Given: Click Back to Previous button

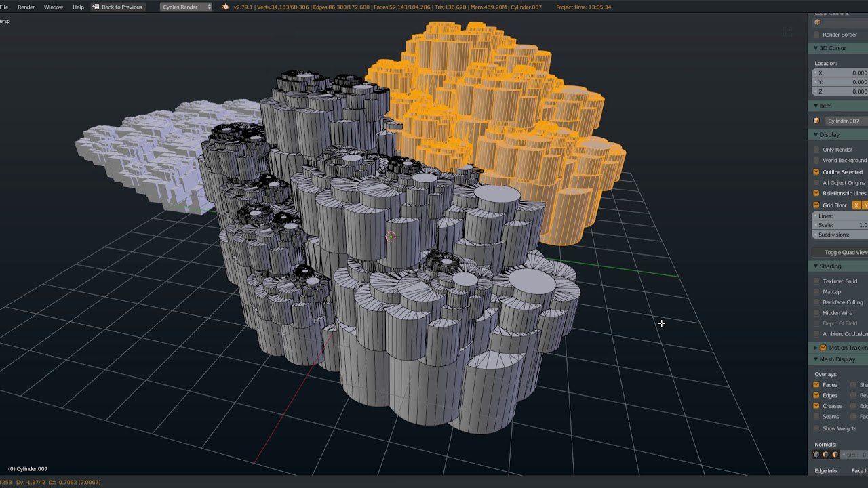Looking at the screenshot, I should [x=117, y=7].
